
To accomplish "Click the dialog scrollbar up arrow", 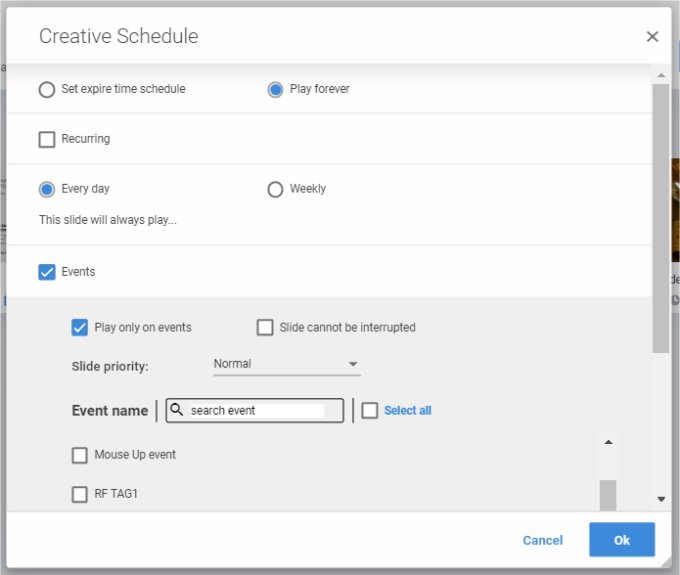I will (661, 75).
